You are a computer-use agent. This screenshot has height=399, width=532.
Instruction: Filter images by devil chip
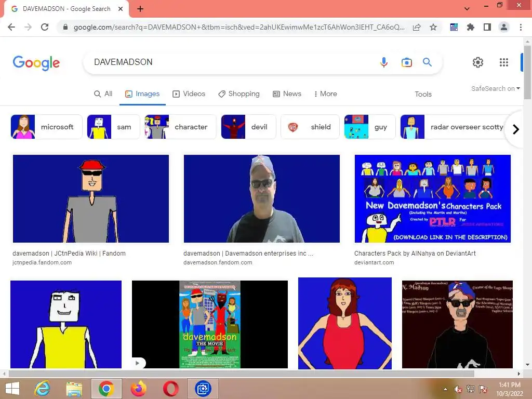[x=248, y=127]
